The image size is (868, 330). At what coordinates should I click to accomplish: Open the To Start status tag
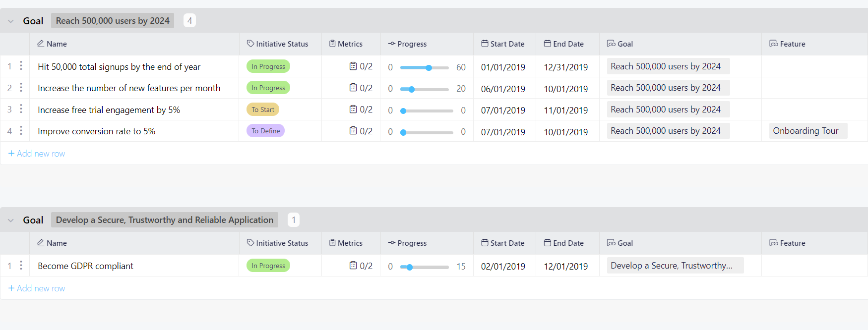coord(263,110)
